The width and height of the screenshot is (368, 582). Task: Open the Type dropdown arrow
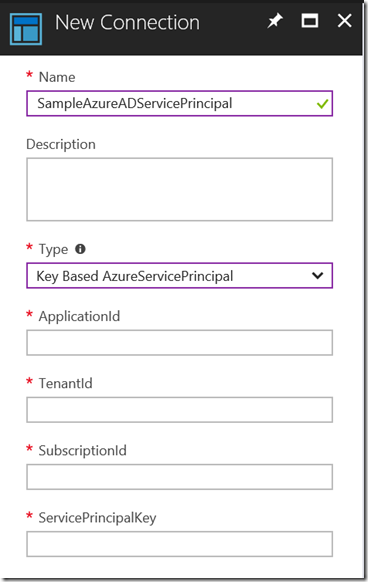tap(317, 276)
